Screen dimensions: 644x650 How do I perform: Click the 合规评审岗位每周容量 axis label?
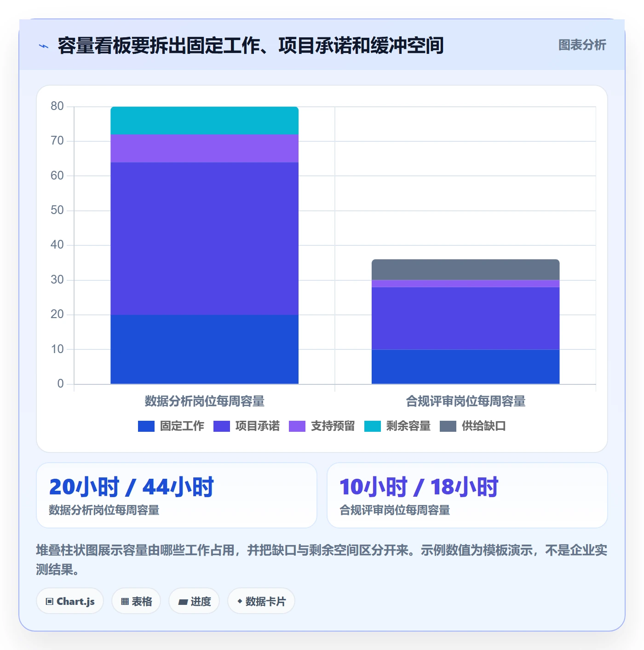pos(466,401)
